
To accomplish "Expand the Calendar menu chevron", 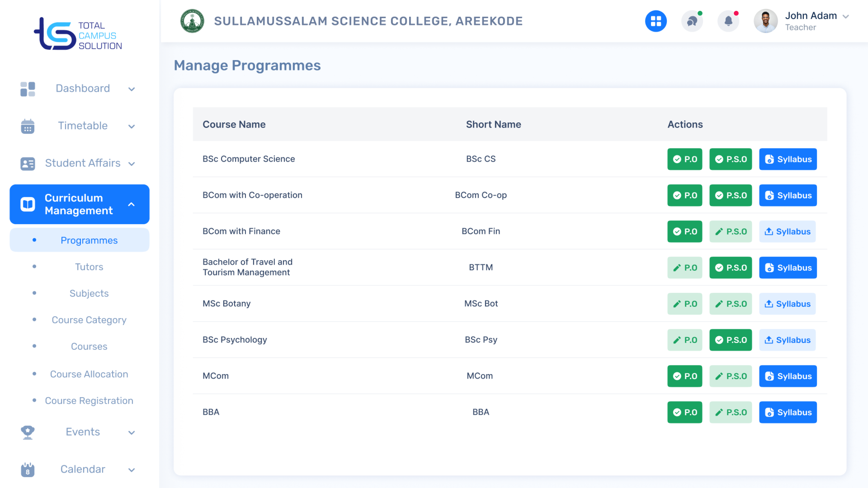I will [x=131, y=470].
